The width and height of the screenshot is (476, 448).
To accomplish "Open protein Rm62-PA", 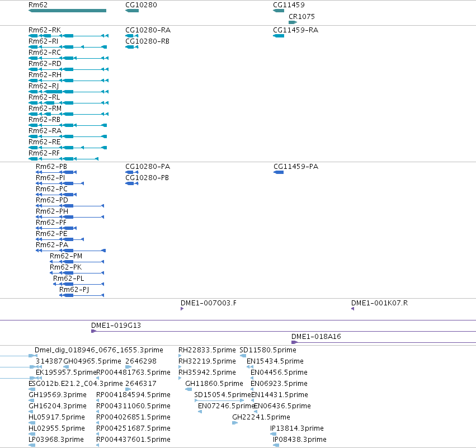I will (x=52, y=245).
